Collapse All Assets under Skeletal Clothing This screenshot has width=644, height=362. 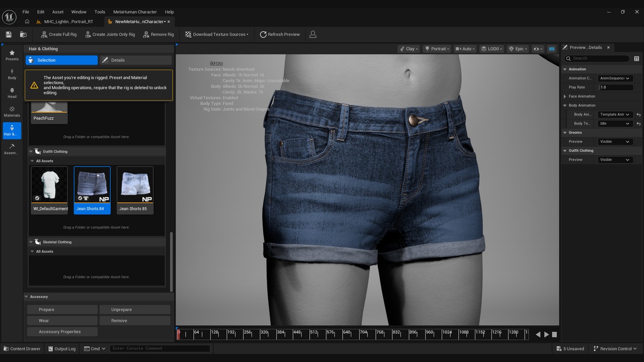32,251
